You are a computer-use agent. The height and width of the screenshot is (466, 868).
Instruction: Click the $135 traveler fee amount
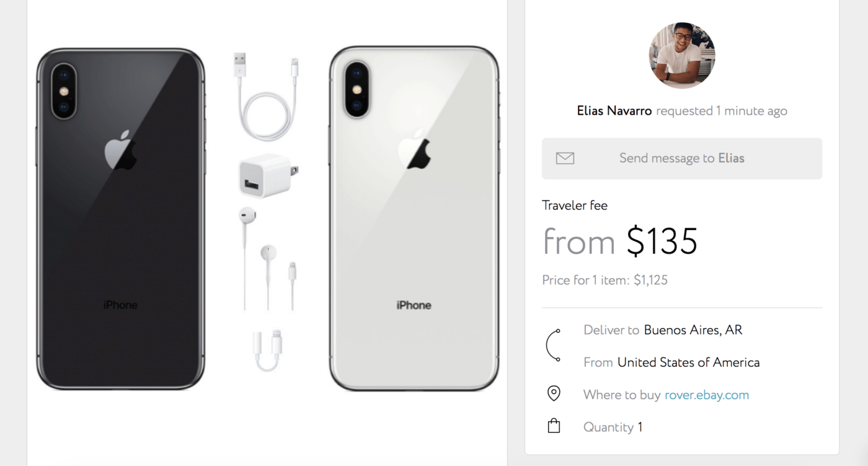click(x=662, y=241)
